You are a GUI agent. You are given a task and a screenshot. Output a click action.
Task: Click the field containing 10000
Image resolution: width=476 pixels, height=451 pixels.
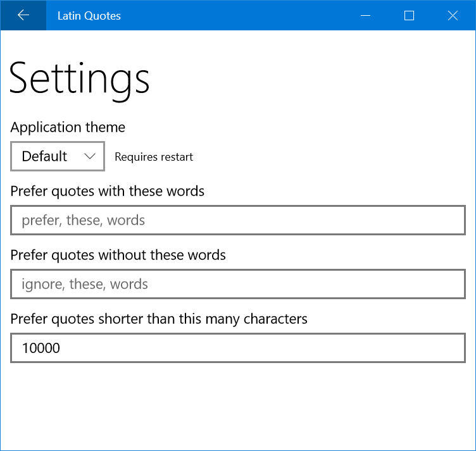click(x=238, y=348)
